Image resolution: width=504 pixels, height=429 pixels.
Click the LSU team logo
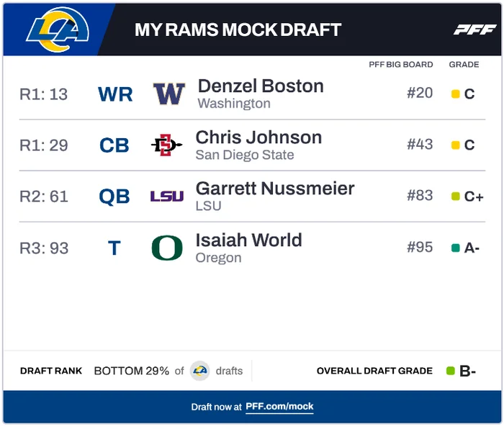click(x=167, y=197)
